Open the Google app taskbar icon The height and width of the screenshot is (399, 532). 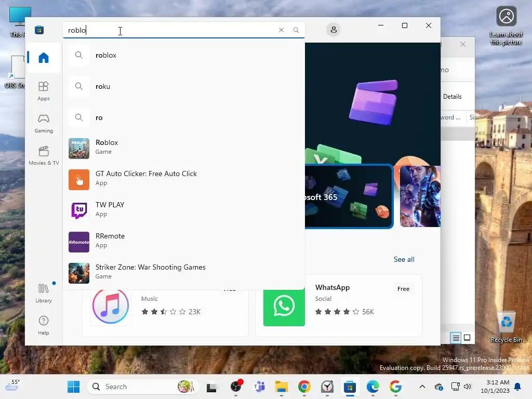pyautogui.click(x=395, y=387)
